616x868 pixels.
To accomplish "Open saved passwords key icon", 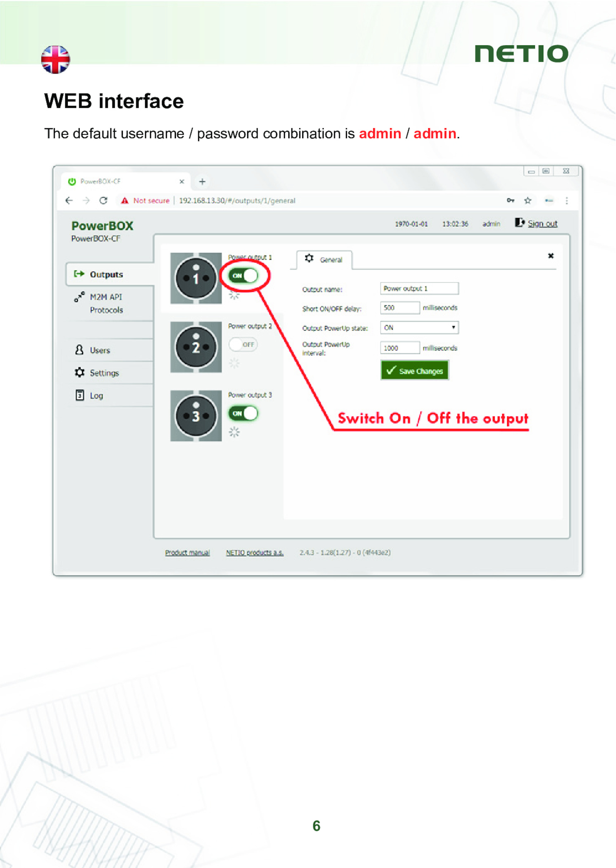I will (510, 200).
